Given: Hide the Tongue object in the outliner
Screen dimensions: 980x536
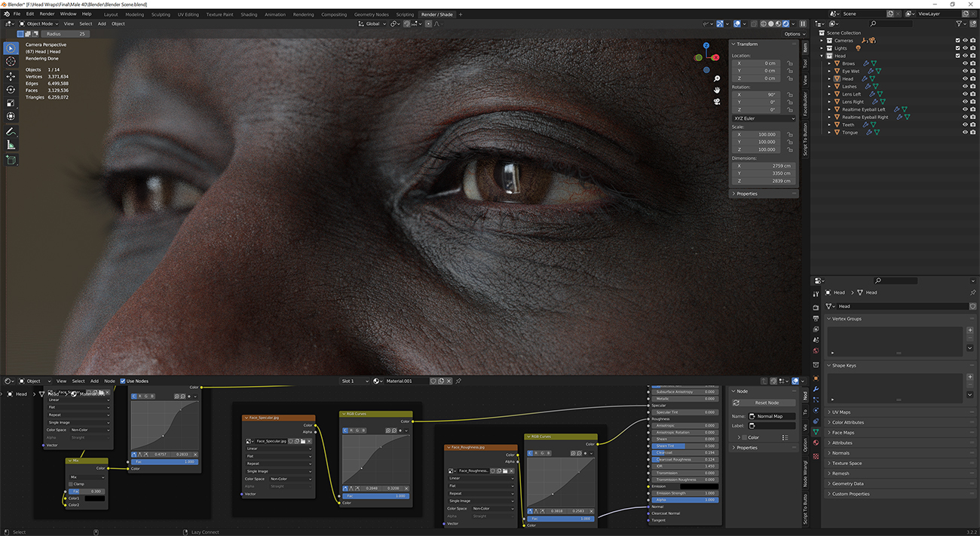Looking at the screenshot, I should tap(964, 132).
